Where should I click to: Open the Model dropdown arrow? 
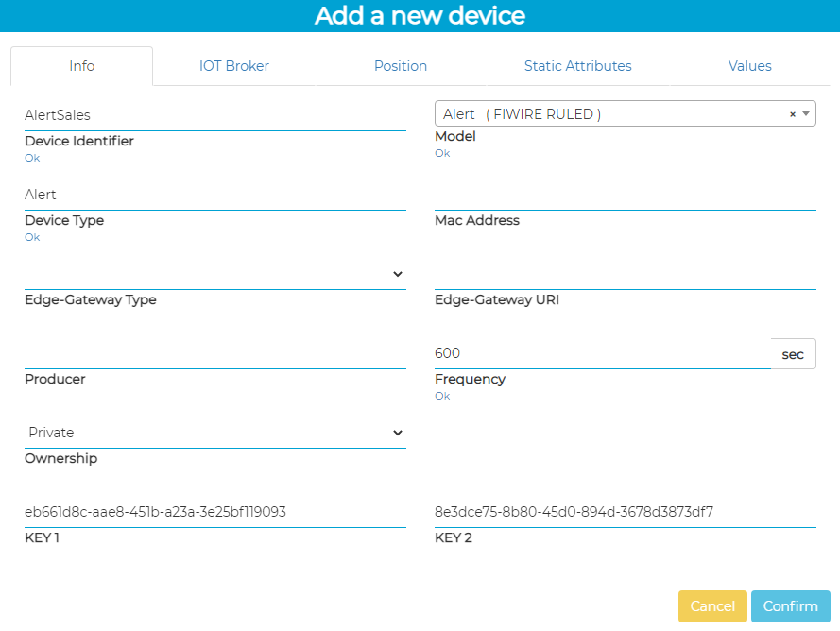coord(805,114)
